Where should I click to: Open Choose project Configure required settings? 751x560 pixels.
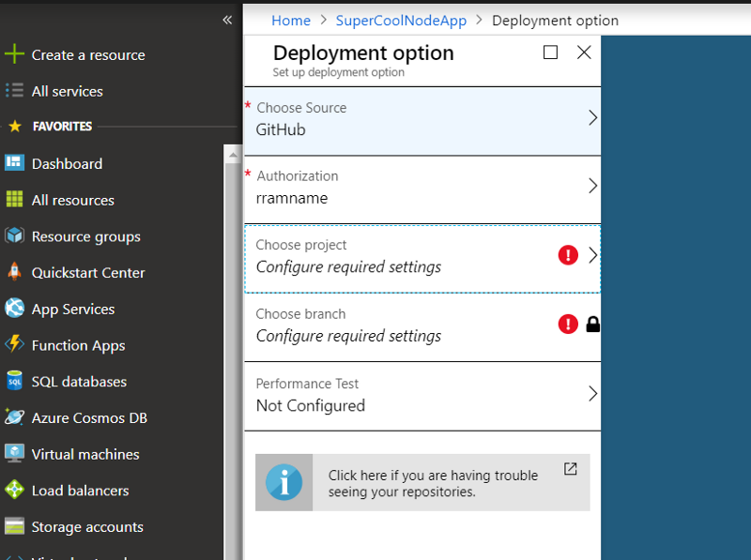point(422,259)
